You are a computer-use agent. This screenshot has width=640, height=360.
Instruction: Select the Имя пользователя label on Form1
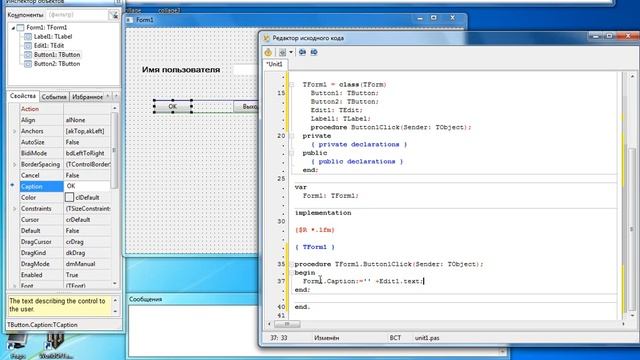pyautogui.click(x=181, y=70)
